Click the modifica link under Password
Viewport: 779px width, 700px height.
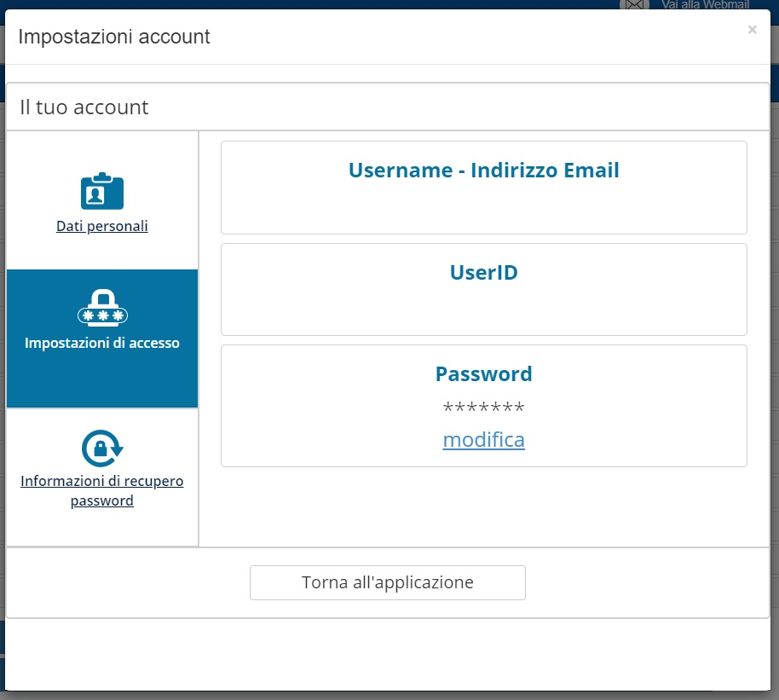[x=483, y=440]
